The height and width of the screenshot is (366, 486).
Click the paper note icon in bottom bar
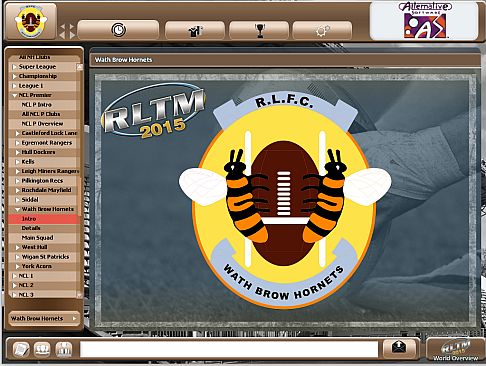(x=21, y=349)
